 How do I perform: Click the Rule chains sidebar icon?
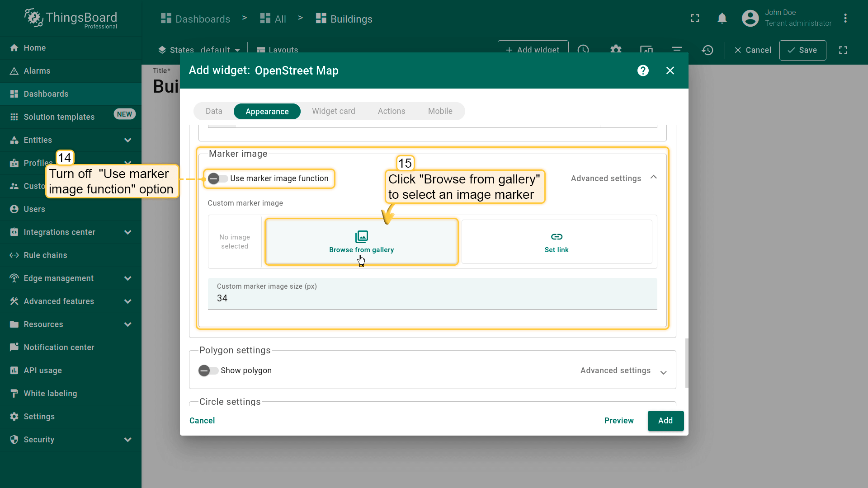point(14,255)
